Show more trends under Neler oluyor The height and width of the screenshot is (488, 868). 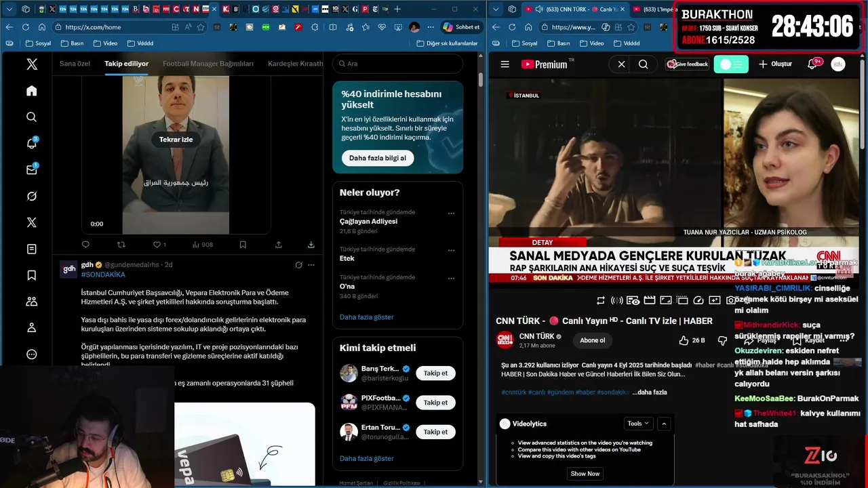coord(366,317)
